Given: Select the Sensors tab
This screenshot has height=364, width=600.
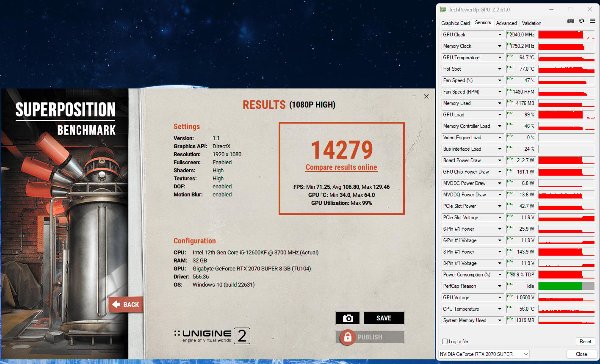Looking at the screenshot, I should pos(483,23).
